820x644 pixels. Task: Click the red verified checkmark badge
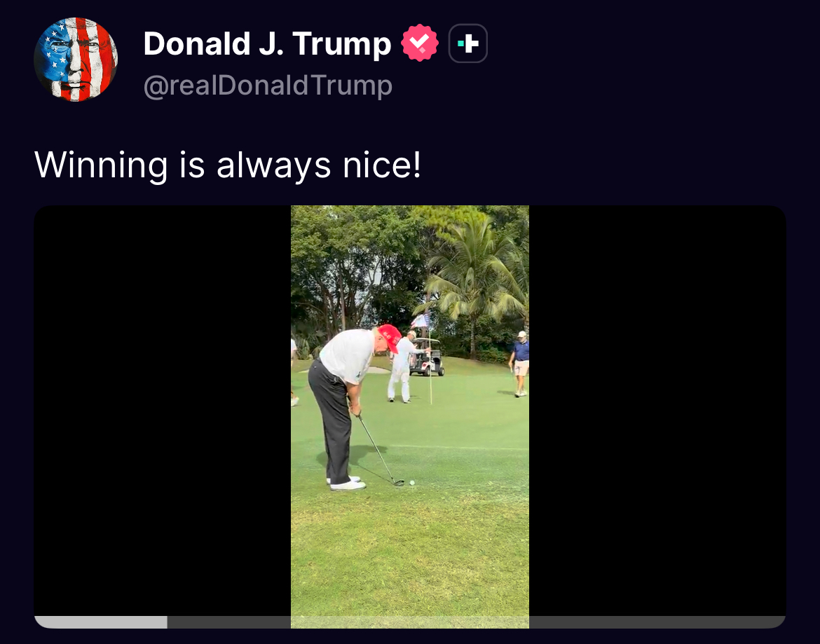419,43
